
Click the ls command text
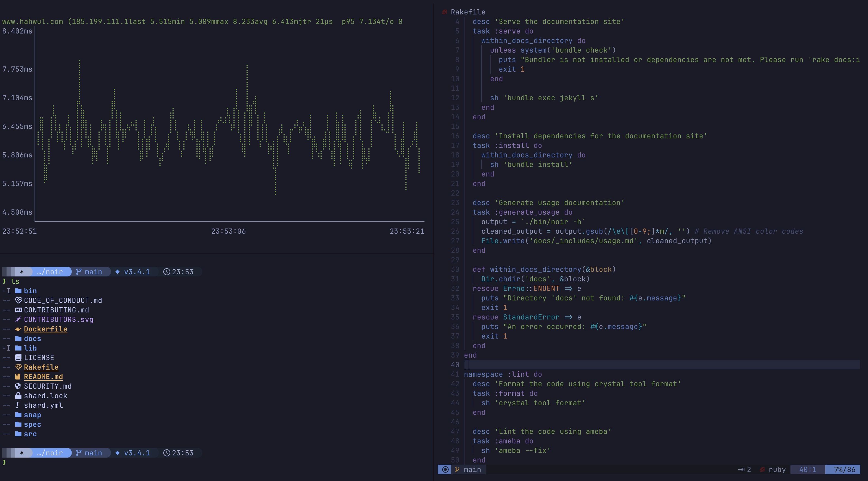(x=15, y=281)
